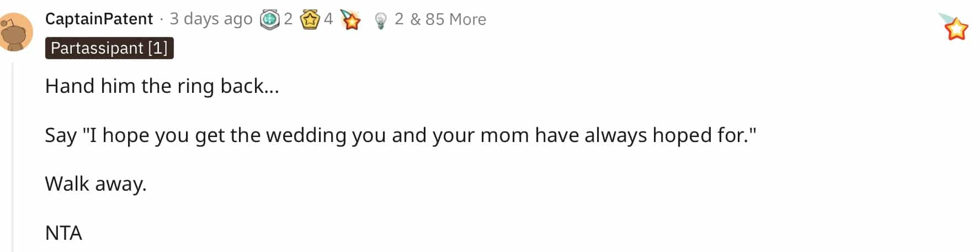
Task: Click the '3 days ago' timestamp
Action: pos(211,19)
